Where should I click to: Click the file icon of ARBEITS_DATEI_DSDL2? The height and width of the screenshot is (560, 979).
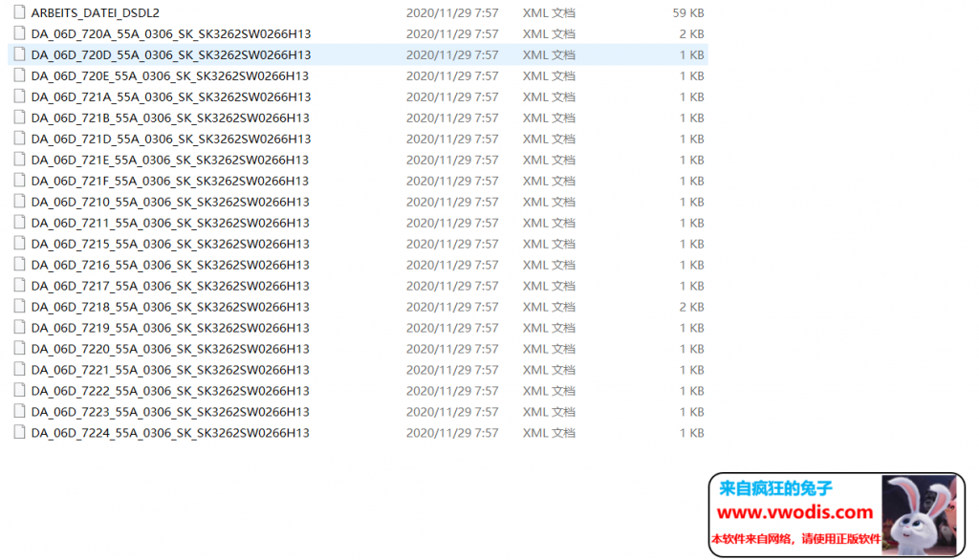coord(19,13)
